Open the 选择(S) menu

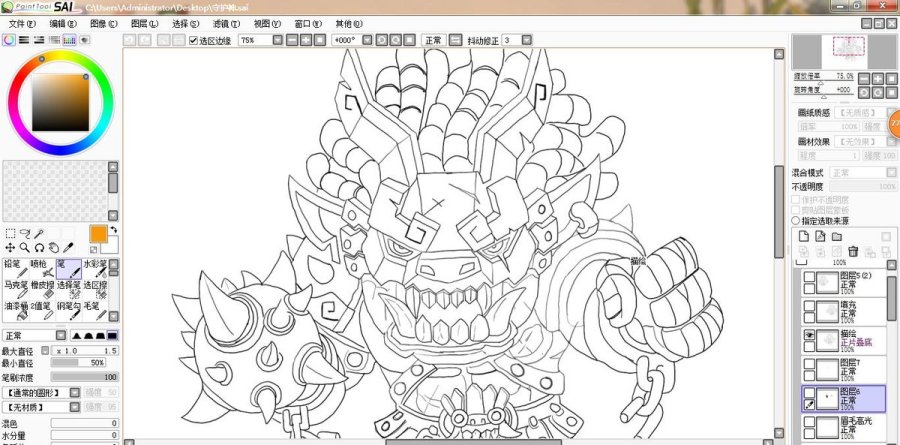(185, 24)
